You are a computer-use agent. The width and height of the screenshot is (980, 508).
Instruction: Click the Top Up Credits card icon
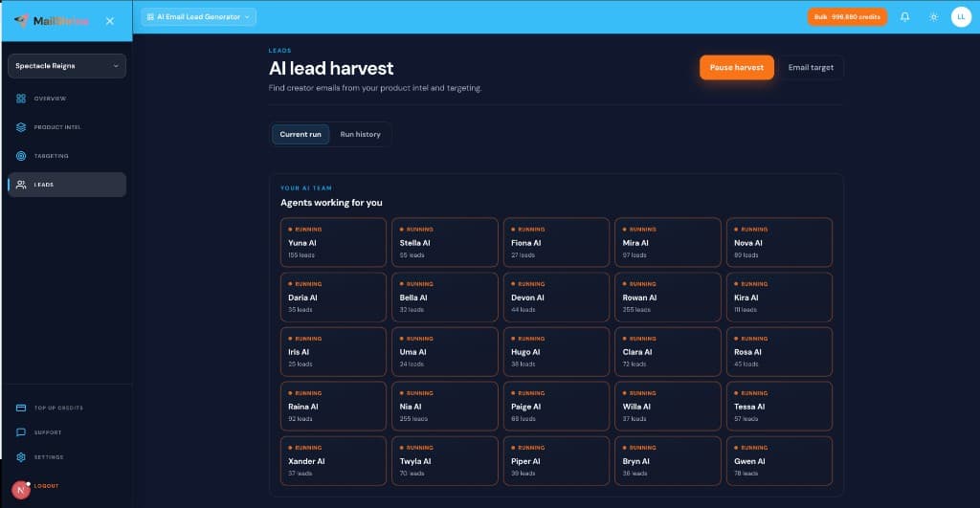(21, 408)
